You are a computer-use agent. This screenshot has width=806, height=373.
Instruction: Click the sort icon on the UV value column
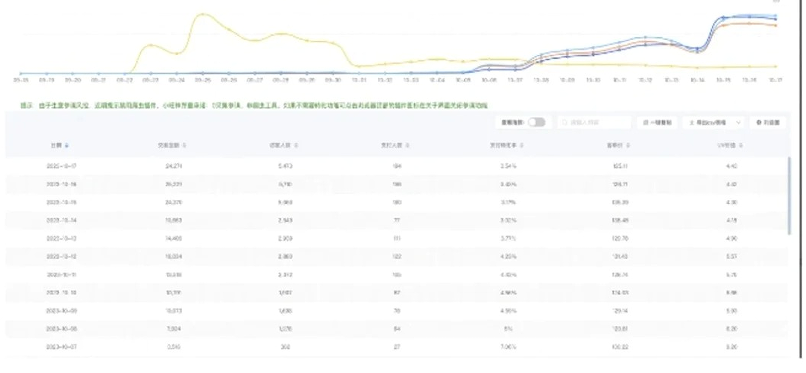741,145
